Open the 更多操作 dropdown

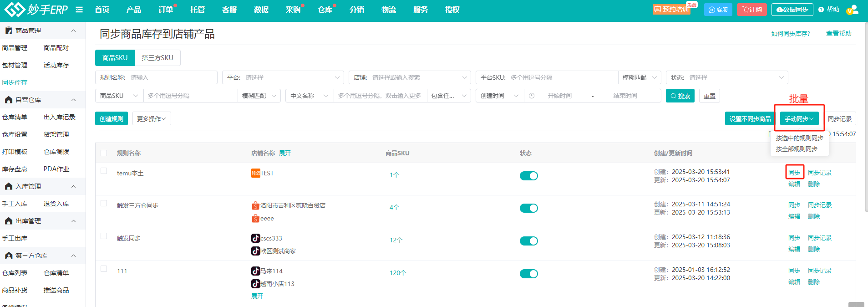(152, 118)
